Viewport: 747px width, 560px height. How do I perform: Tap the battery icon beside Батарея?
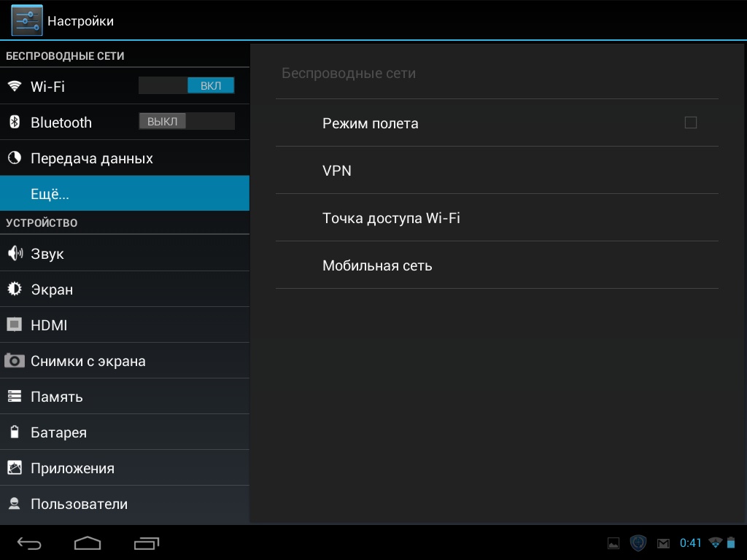point(15,432)
